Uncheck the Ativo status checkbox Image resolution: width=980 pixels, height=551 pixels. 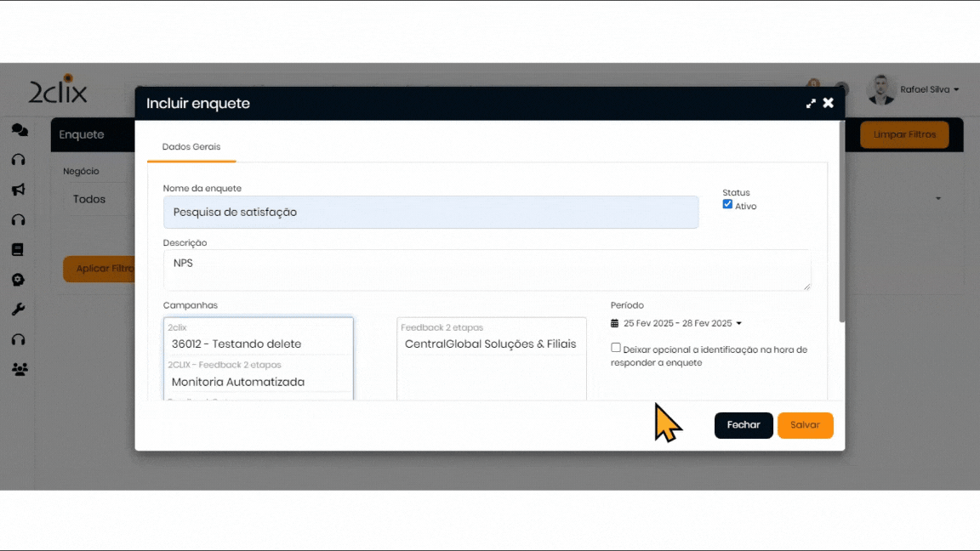[727, 205]
